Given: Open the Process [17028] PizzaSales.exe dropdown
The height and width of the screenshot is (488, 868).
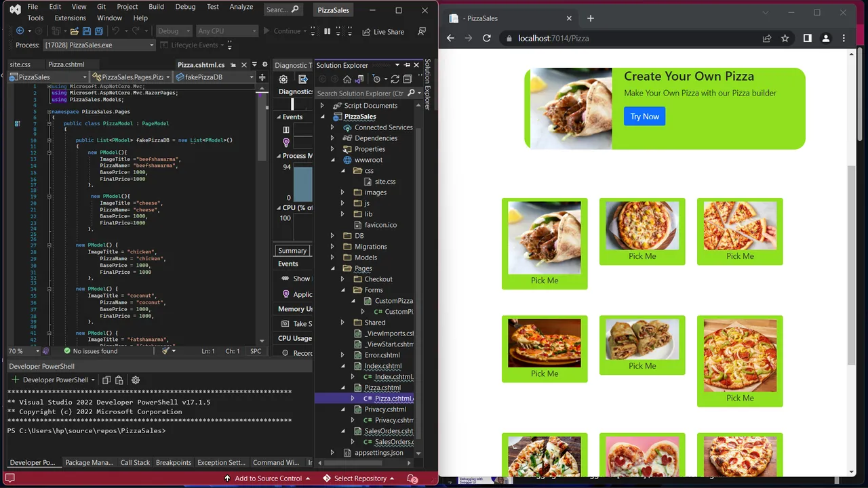Looking at the screenshot, I should 99,45.
